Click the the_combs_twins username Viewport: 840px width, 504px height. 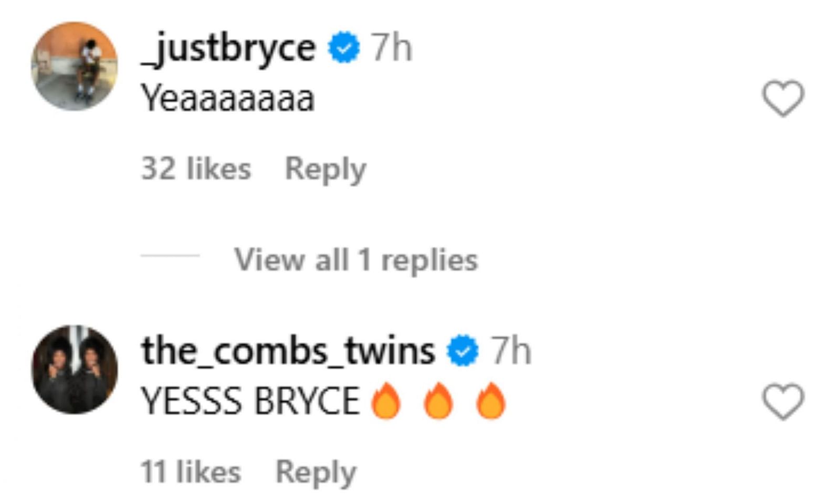(288, 351)
